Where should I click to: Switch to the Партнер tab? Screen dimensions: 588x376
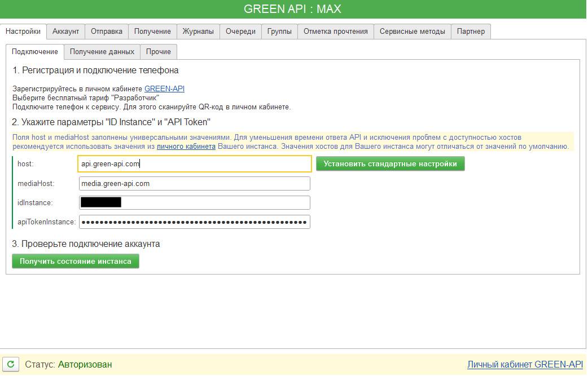(471, 32)
